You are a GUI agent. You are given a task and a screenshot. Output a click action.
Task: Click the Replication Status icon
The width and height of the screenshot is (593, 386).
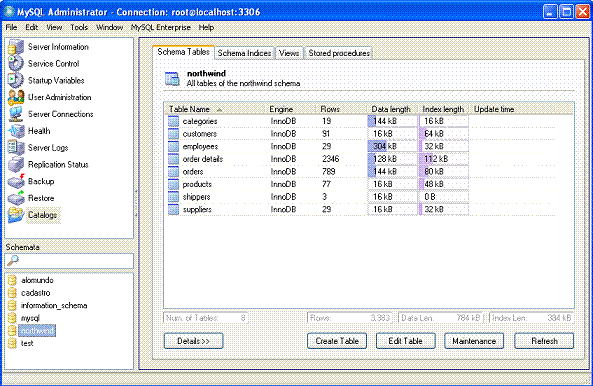click(x=16, y=164)
